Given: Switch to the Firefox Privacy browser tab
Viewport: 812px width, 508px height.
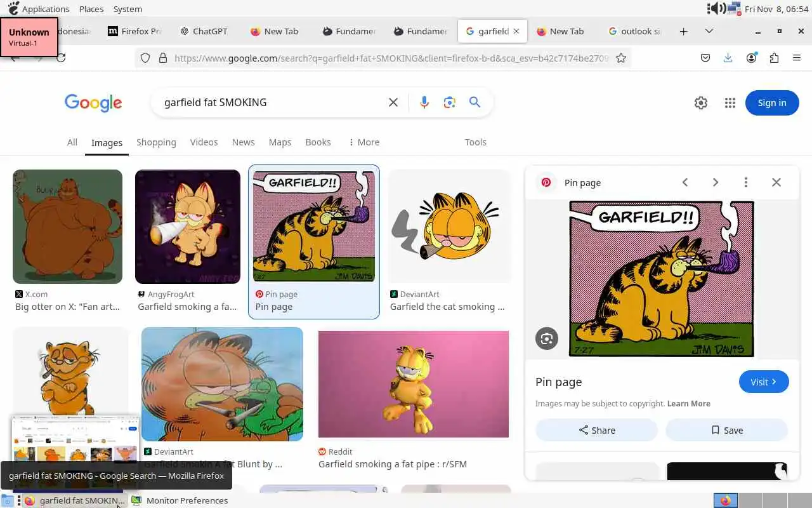Looking at the screenshot, I should tap(134, 31).
